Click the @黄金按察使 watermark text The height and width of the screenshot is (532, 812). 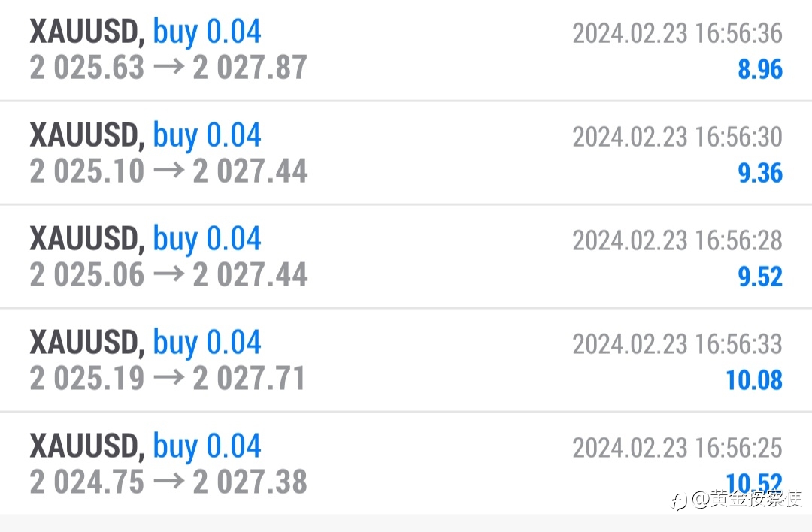click(x=747, y=499)
